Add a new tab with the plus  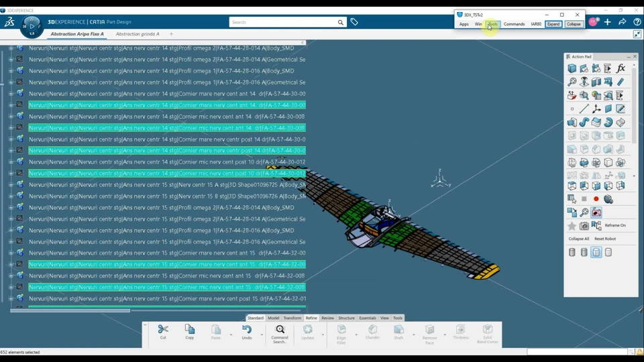click(171, 34)
